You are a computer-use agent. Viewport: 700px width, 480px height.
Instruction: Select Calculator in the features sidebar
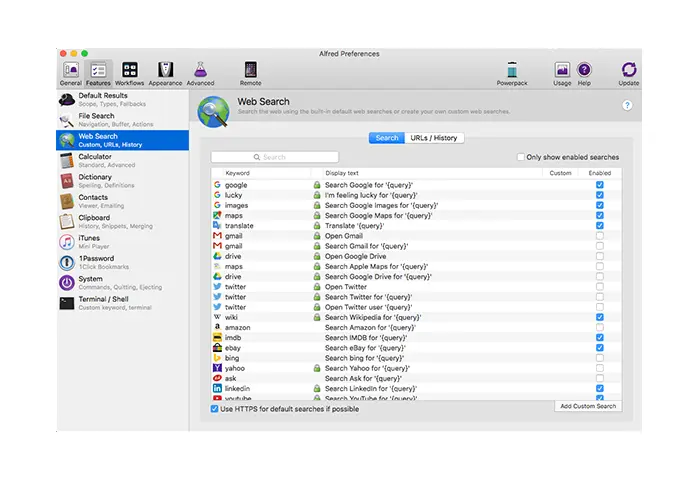[95, 161]
